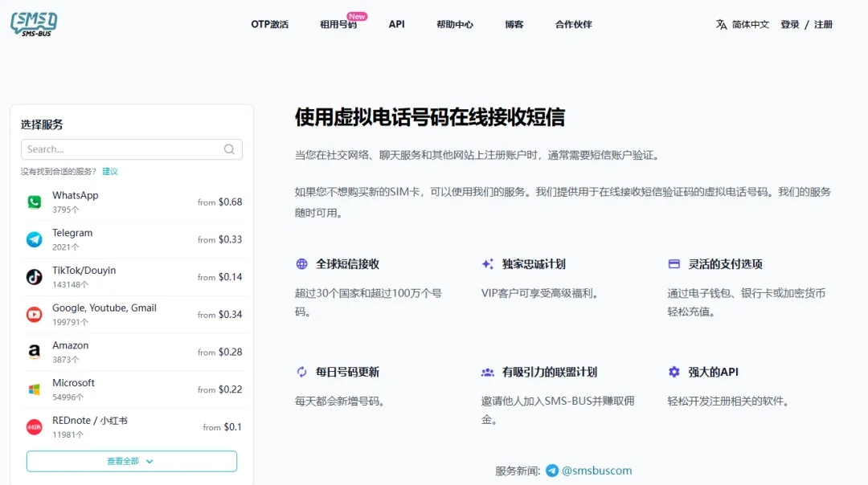Open the API navigation item
Image resolution: width=868 pixels, height=485 pixels.
point(396,25)
